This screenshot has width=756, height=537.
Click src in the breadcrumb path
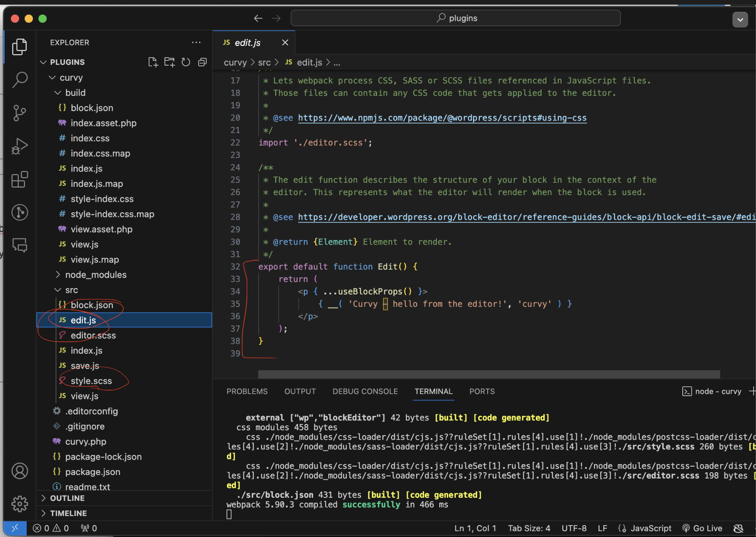pos(264,62)
